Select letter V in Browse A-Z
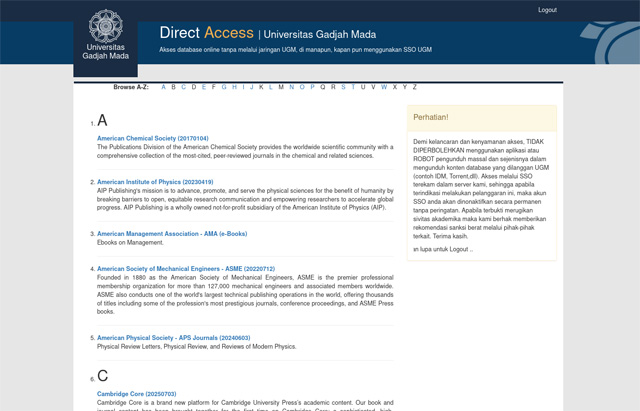This screenshot has height=411, width=640. tap(373, 87)
